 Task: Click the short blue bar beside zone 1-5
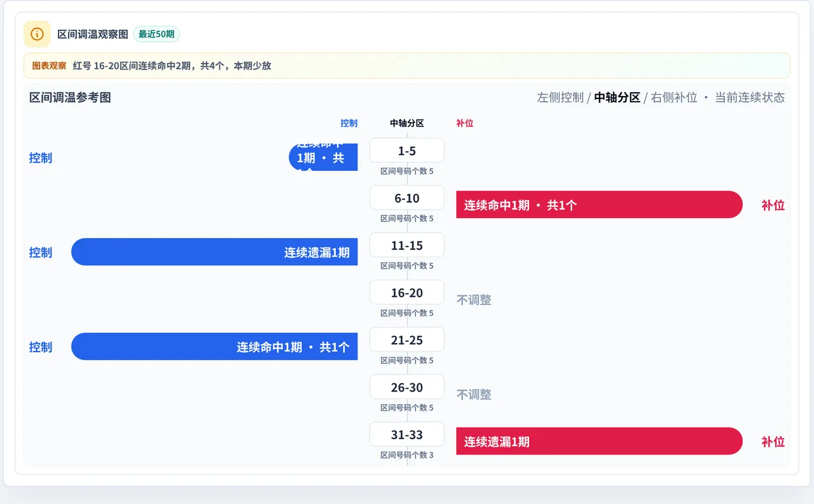coord(323,158)
